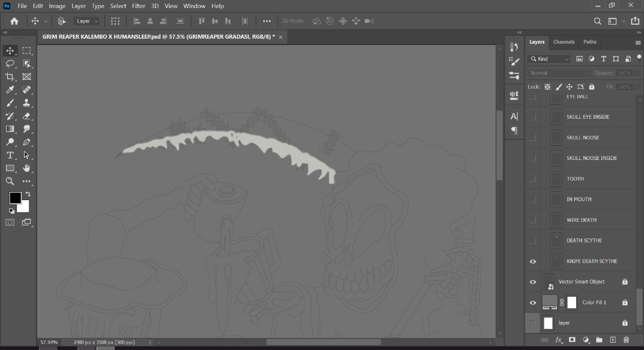This screenshot has width=644, height=350.
Task: Select the Horizontal Type tool
Action: point(10,155)
